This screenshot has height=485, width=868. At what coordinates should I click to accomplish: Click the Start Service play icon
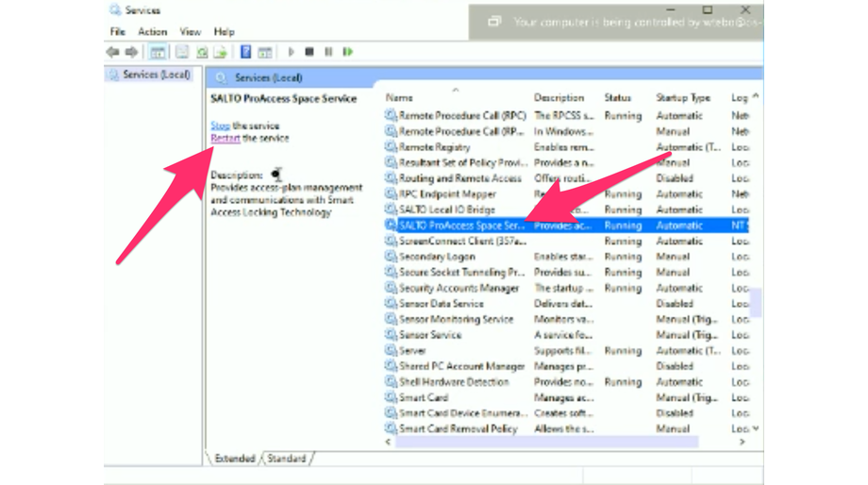coord(292,52)
